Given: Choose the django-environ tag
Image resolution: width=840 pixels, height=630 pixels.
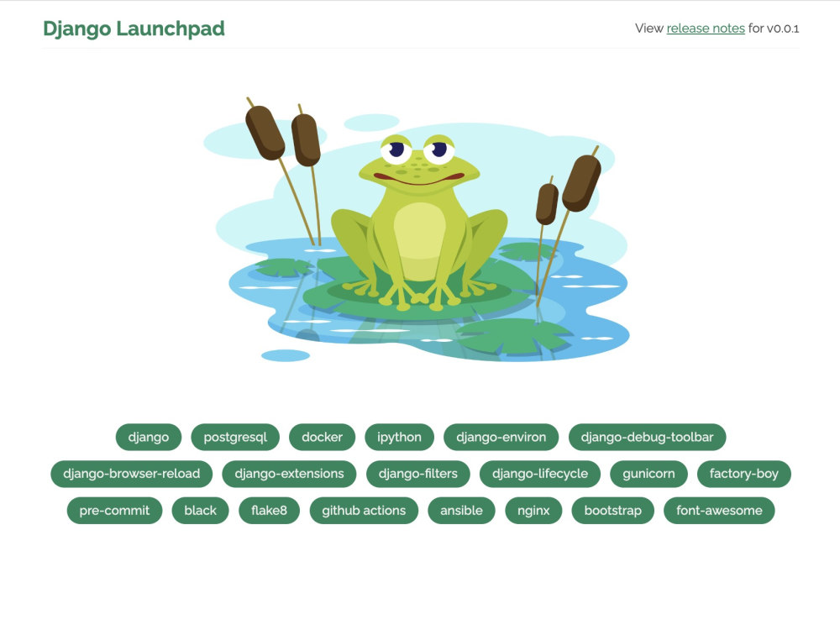Looking at the screenshot, I should coord(501,437).
